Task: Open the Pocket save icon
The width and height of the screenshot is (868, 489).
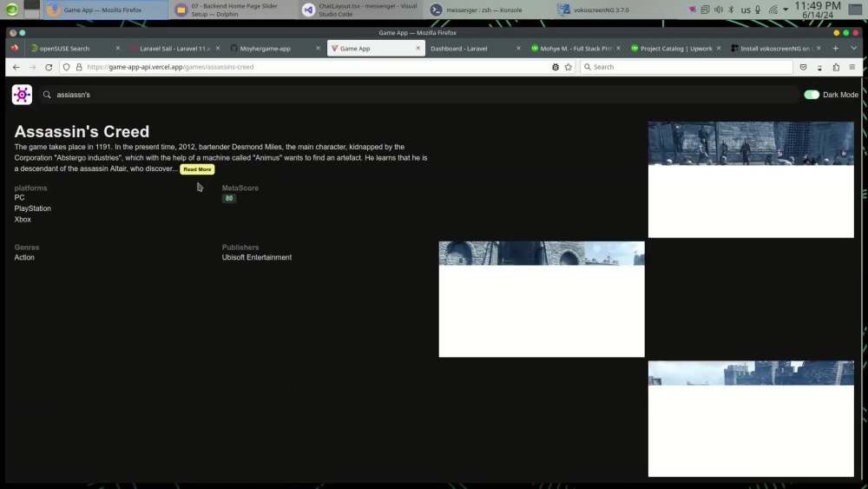Action: click(803, 67)
